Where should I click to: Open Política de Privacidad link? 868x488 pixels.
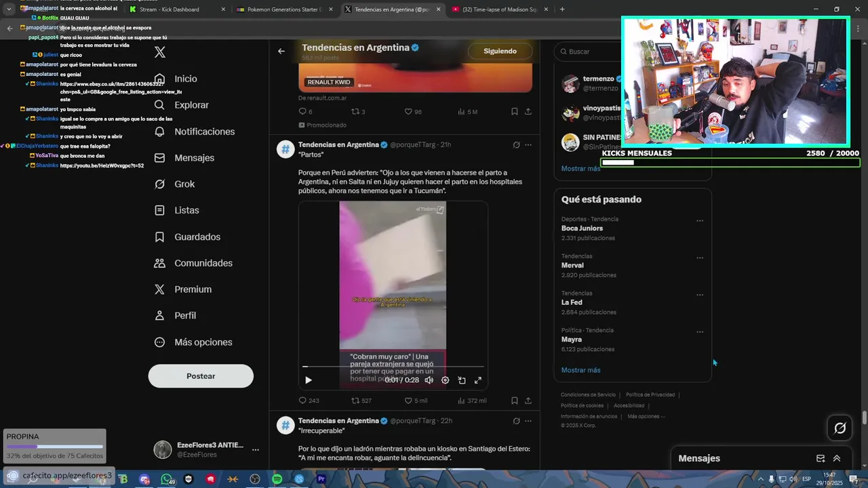tap(650, 394)
